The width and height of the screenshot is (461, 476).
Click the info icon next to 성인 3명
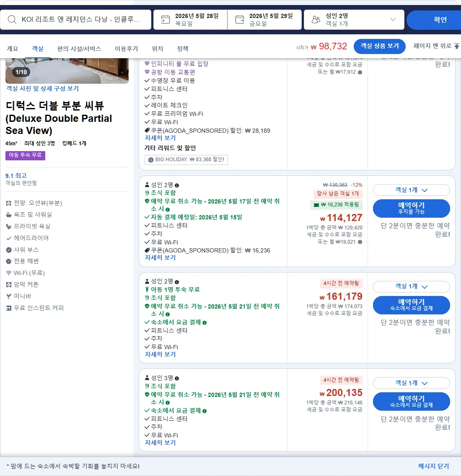coord(177,378)
